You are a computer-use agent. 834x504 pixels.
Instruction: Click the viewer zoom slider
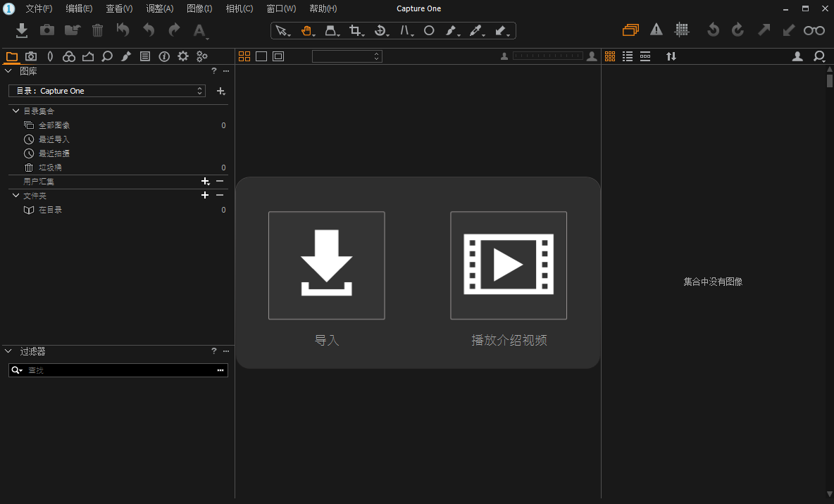click(x=547, y=56)
